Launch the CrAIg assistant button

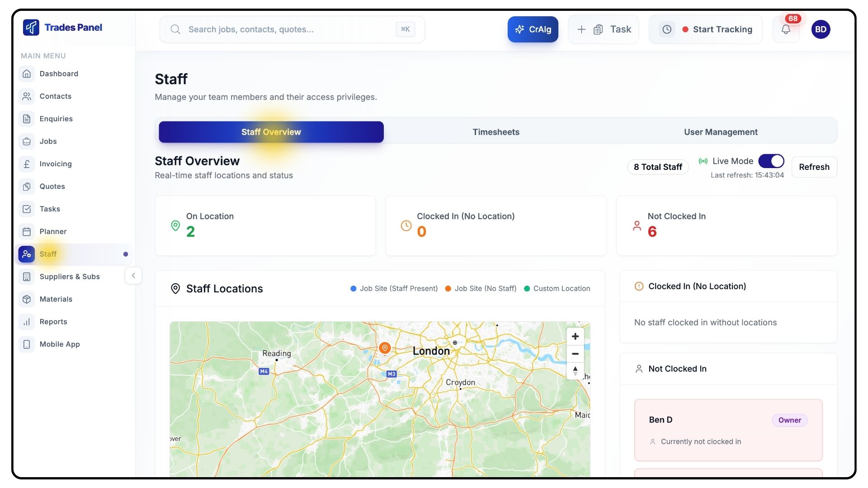point(533,29)
